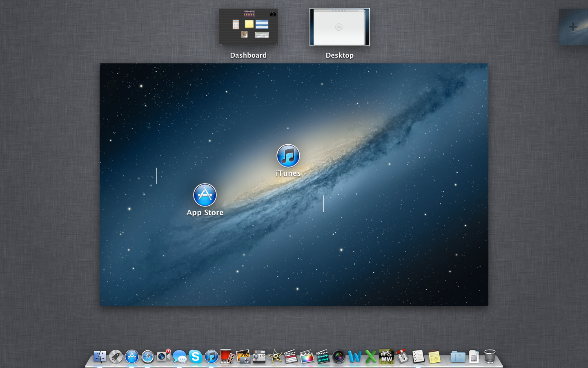The image size is (588, 368).
Task: Open Microsoft Excel from the Dock
Action: (370, 357)
